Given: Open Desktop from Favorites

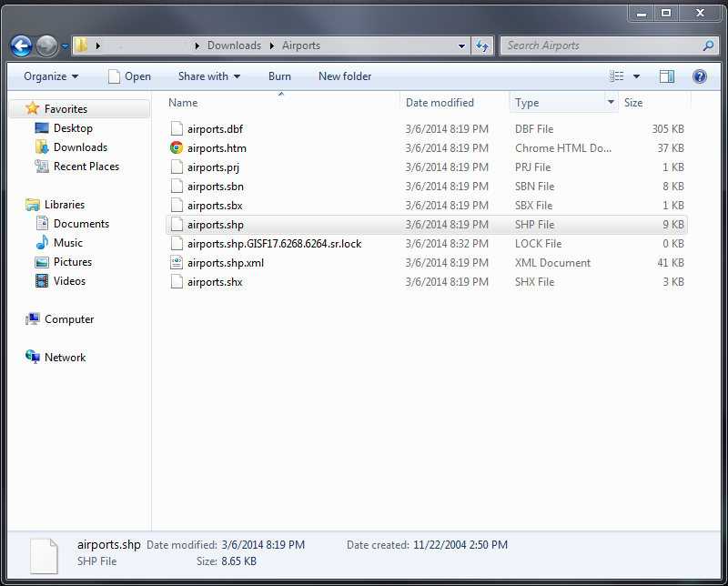Looking at the screenshot, I should 73,128.
